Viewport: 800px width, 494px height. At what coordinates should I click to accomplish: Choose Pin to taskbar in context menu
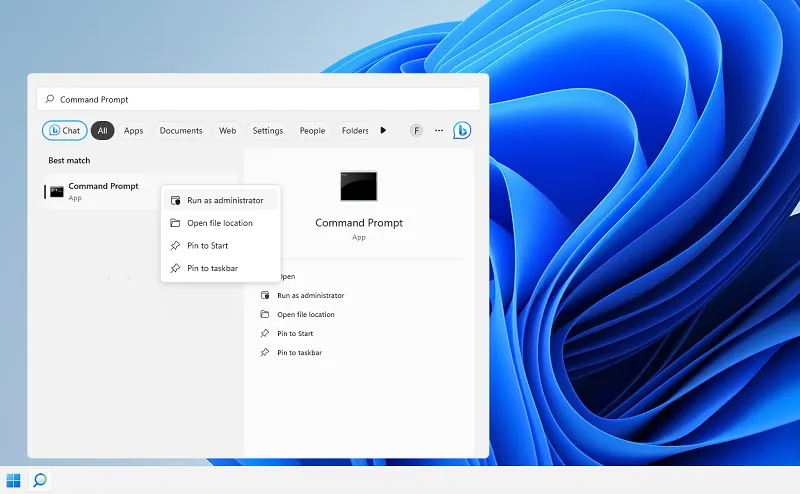(221, 268)
